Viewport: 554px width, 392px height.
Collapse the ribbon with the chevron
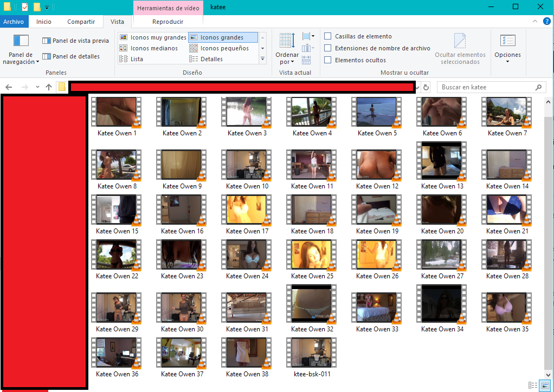(535, 22)
